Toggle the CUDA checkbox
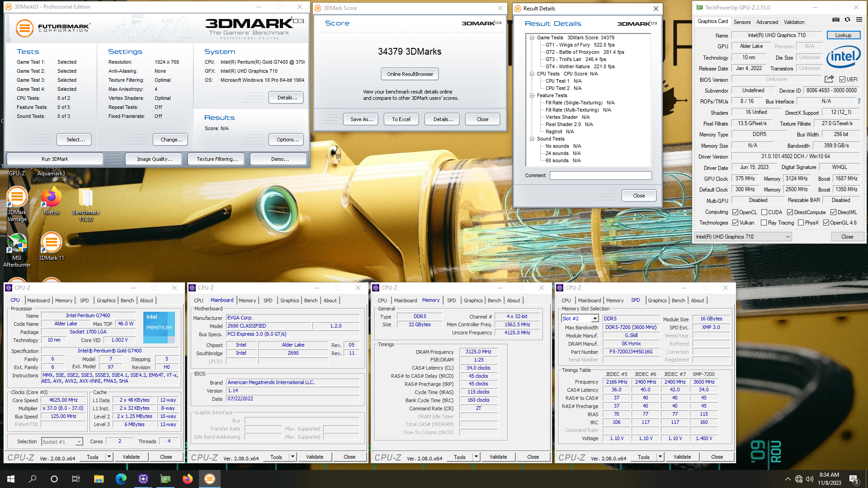This screenshot has height=488, width=868. click(x=764, y=212)
